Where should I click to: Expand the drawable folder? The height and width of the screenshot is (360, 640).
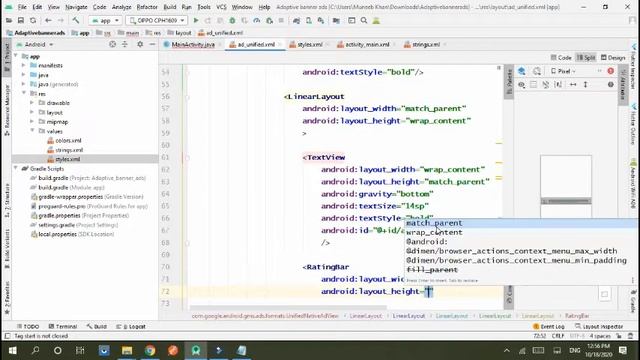click(x=32, y=103)
